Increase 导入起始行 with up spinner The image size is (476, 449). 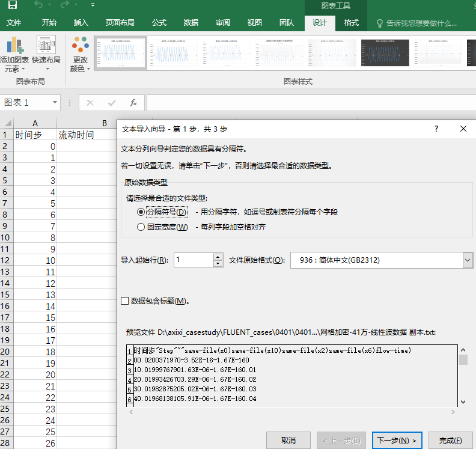coord(218,257)
